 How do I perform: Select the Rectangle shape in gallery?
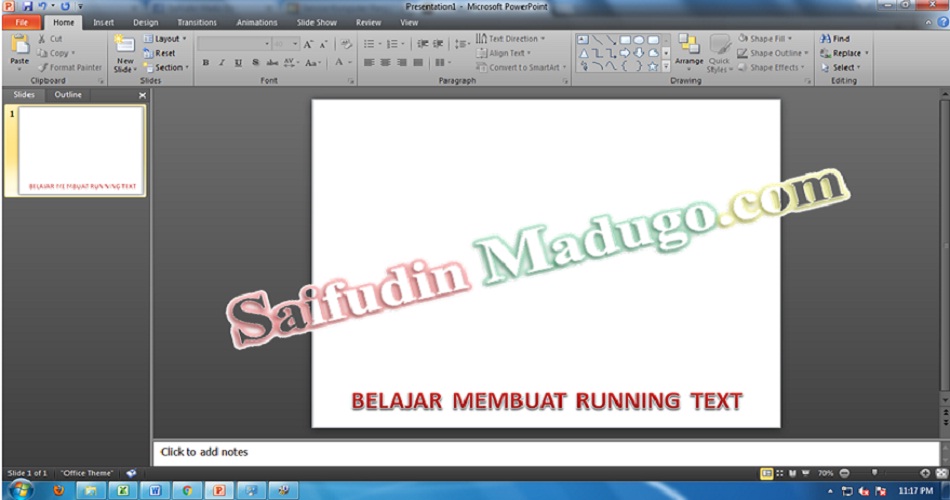(x=625, y=40)
